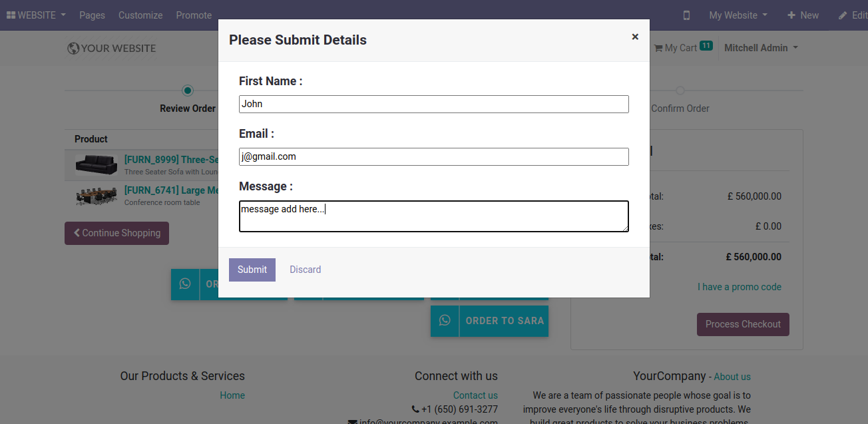Screen dimensions: 868x424
Task: Click the pencil Edit icon
Action: coord(843,15)
